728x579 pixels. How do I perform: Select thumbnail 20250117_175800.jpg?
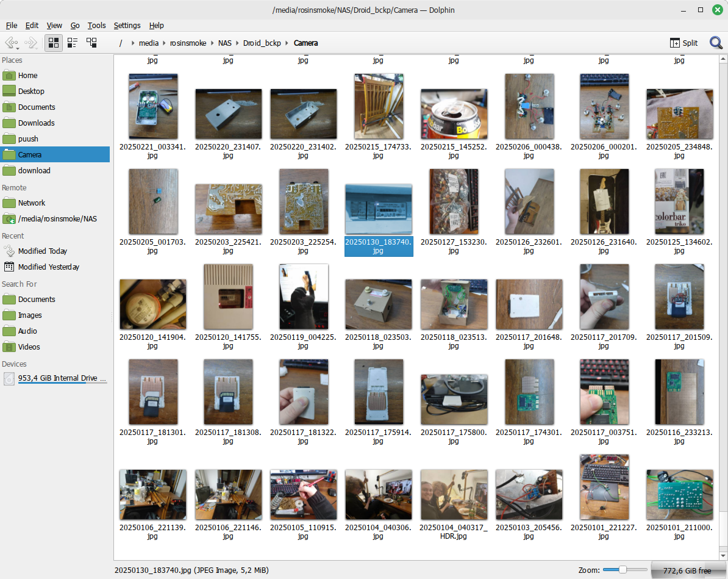pyautogui.click(x=454, y=399)
